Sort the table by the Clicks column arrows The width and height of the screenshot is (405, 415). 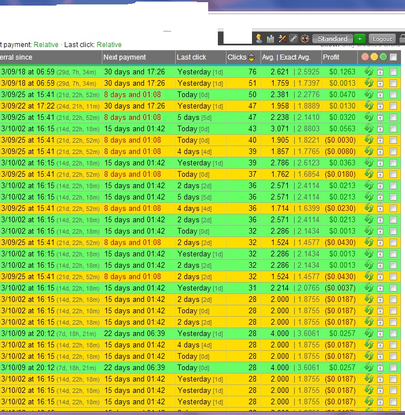tap(251, 57)
